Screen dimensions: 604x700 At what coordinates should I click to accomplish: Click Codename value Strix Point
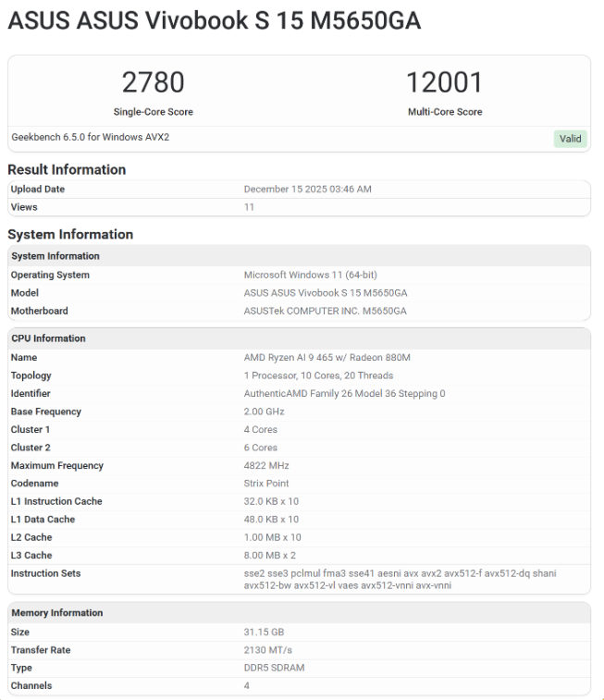pos(266,484)
